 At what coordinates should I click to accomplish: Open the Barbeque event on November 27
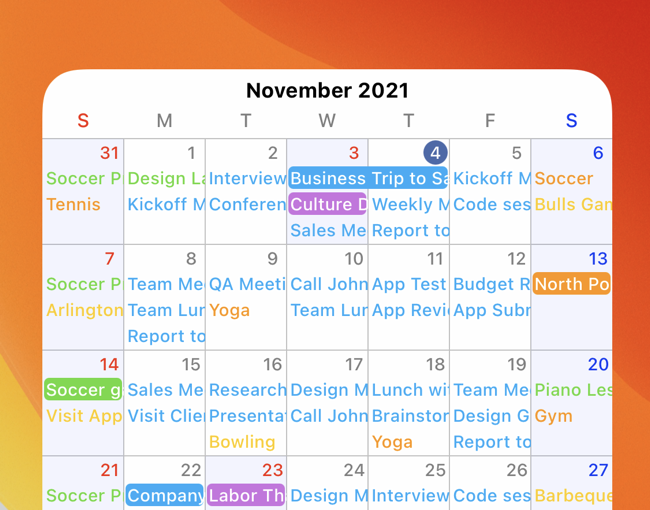coord(572,495)
